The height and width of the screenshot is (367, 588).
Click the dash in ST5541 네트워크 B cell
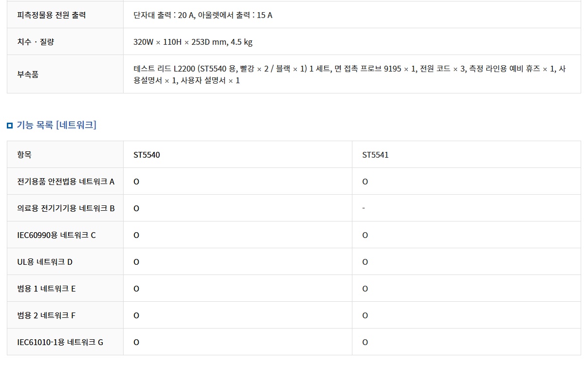click(x=364, y=208)
